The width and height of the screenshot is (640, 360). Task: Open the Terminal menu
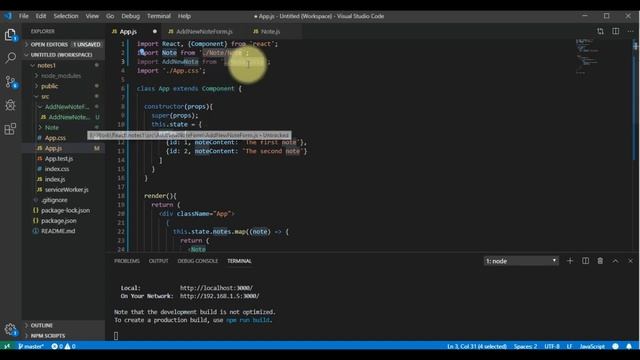point(159,16)
